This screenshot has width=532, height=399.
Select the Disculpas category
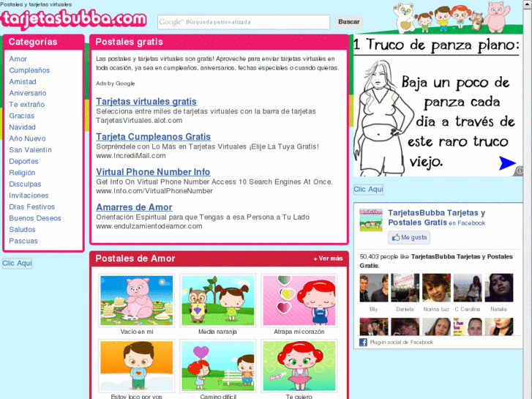pyautogui.click(x=25, y=184)
